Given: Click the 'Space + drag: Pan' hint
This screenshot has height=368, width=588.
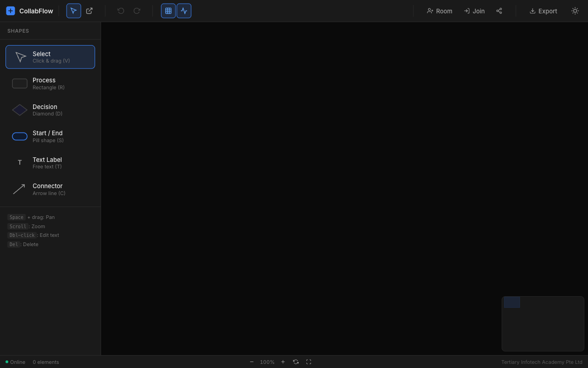Looking at the screenshot, I should pos(31,217).
